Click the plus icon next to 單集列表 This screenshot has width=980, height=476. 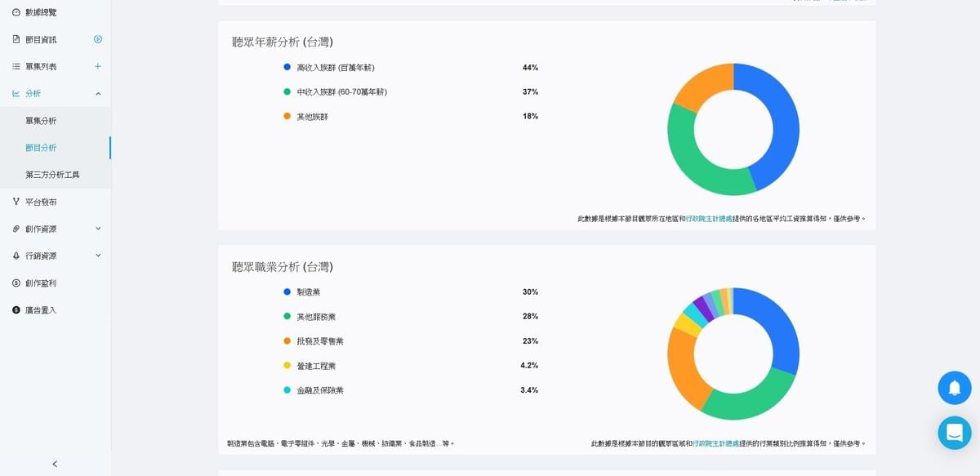click(x=98, y=66)
